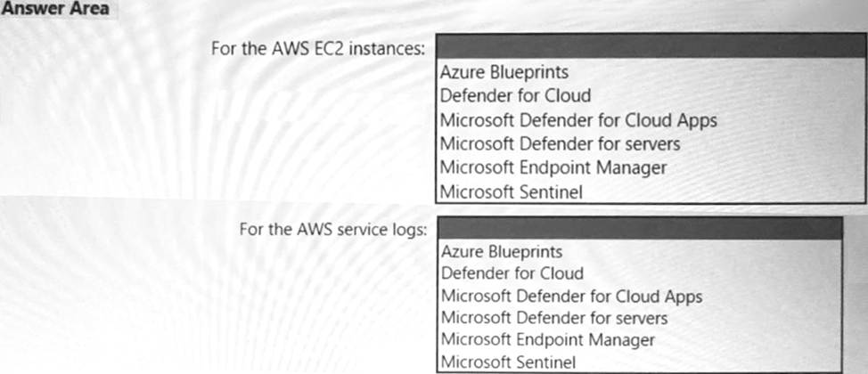Screen dimensions: 868x374
Task: Select Azure Blueprints for AWS service logs
Action: pyautogui.click(x=502, y=252)
